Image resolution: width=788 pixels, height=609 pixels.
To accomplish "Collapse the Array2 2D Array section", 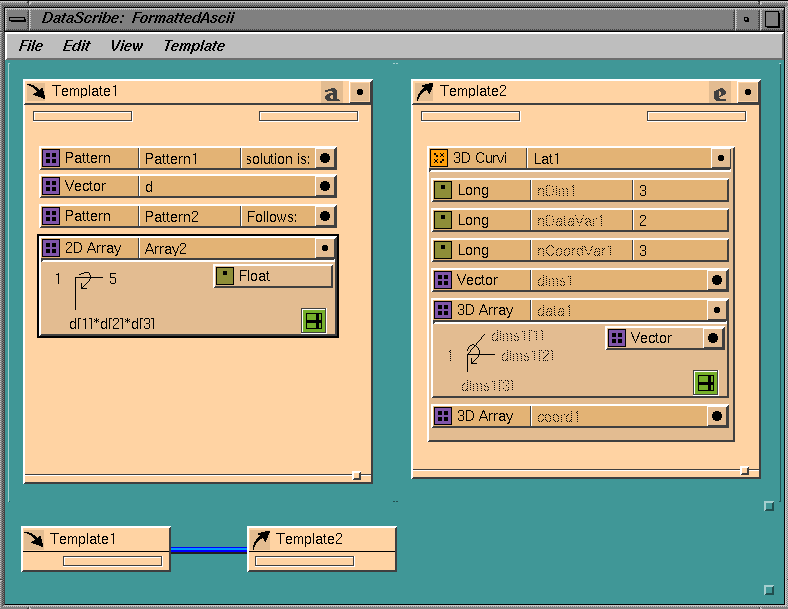I will coord(325,248).
